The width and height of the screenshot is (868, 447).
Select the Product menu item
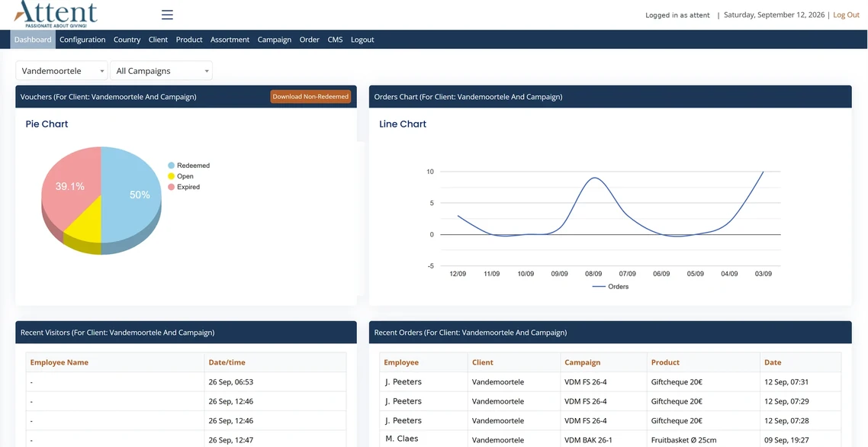pos(189,40)
